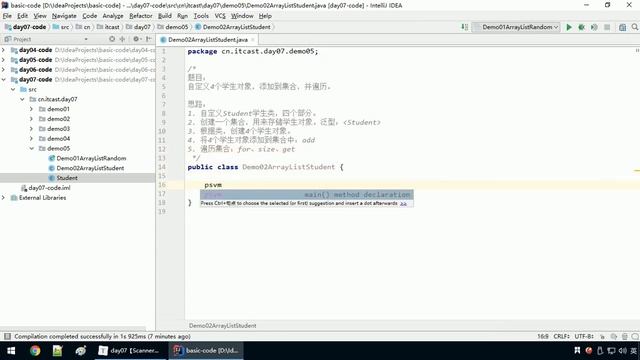Open the File menu

(x=7, y=16)
